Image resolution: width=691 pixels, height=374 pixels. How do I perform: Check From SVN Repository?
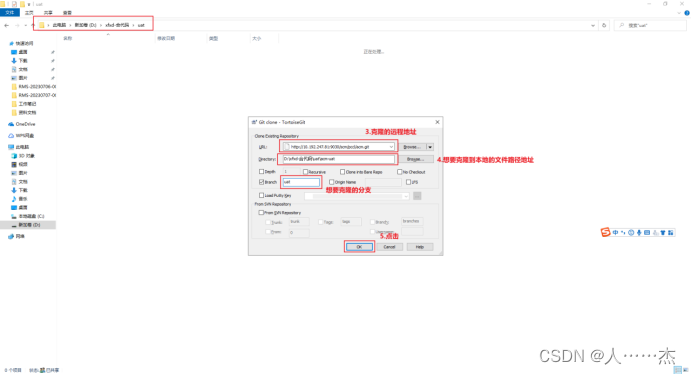click(261, 213)
